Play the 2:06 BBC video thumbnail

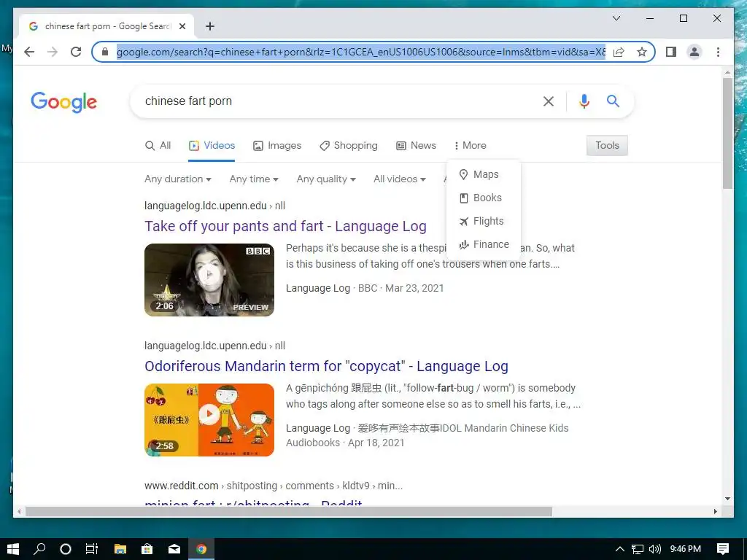pos(209,280)
